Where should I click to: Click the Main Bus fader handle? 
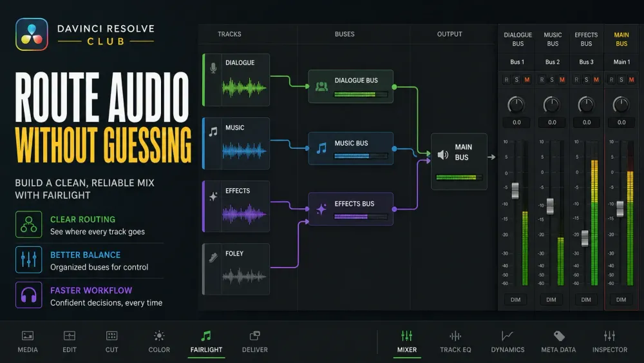click(620, 209)
